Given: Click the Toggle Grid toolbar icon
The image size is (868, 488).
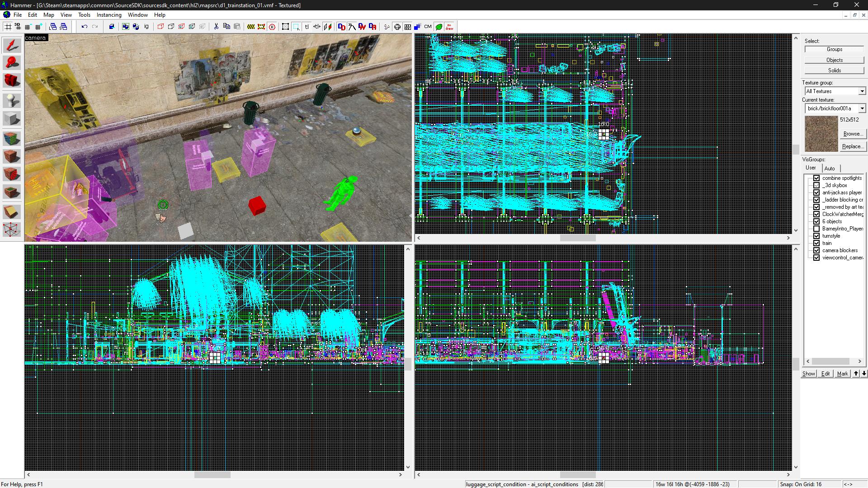Looking at the screenshot, I should (8, 27).
